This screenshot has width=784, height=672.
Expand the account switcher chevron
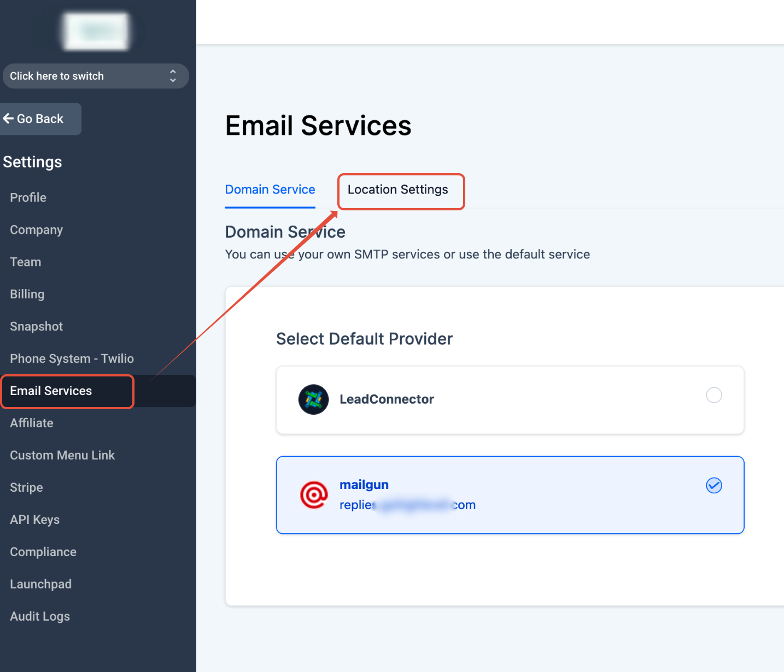point(173,76)
